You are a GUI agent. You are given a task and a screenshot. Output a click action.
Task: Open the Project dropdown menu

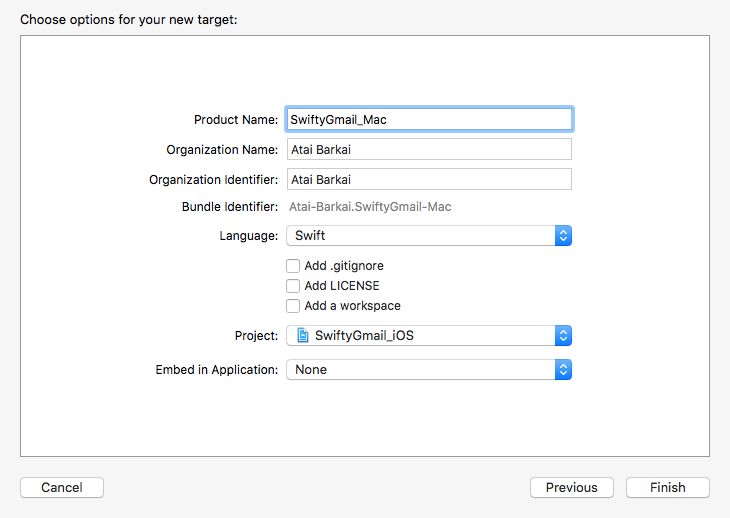pyautogui.click(x=420, y=336)
